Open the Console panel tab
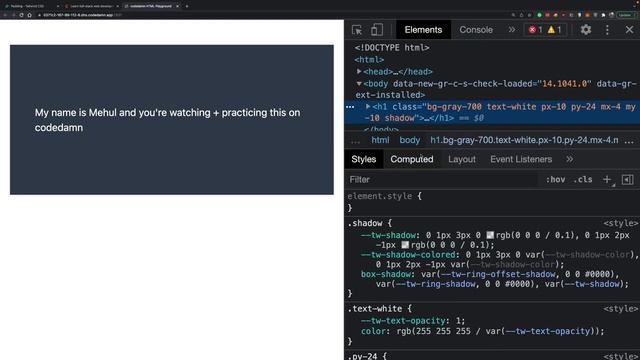The image size is (640, 360). [476, 30]
